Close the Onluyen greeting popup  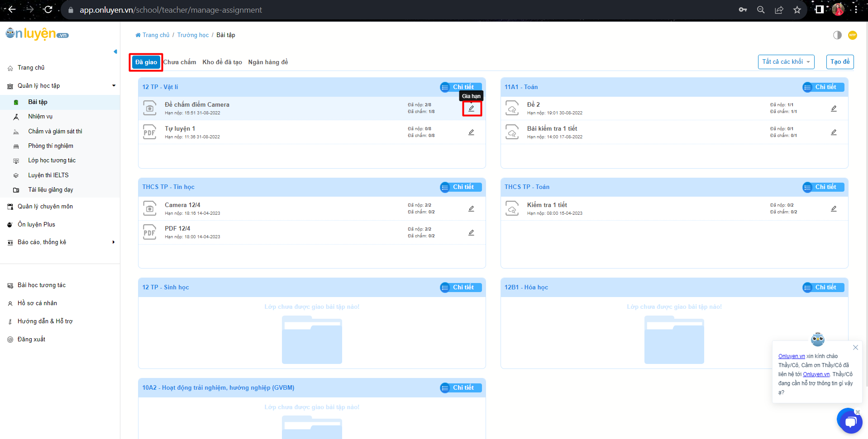(855, 348)
